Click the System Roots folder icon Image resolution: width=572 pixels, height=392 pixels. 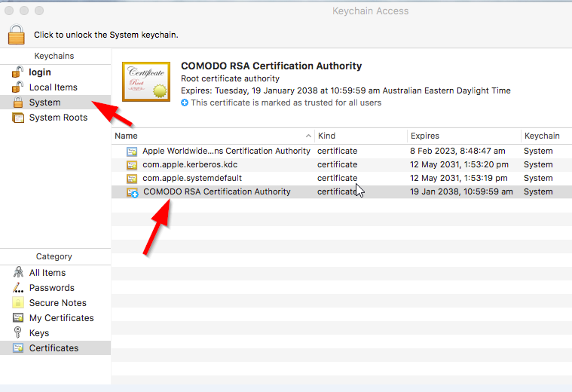(x=18, y=118)
